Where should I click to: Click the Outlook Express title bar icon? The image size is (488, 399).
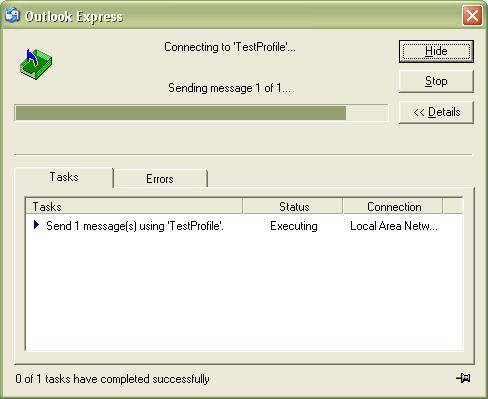(x=12, y=15)
